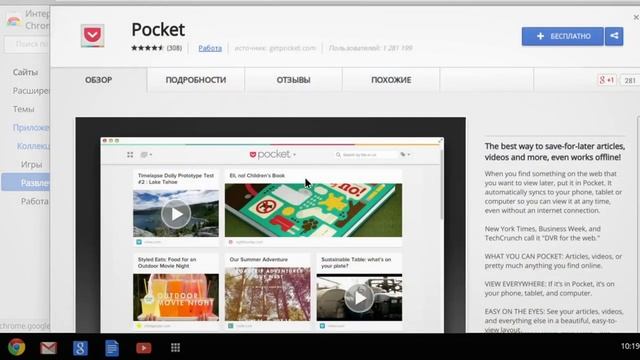Select Расширения in the store sidebar
Screen dimensions: 640x360
coord(31,91)
